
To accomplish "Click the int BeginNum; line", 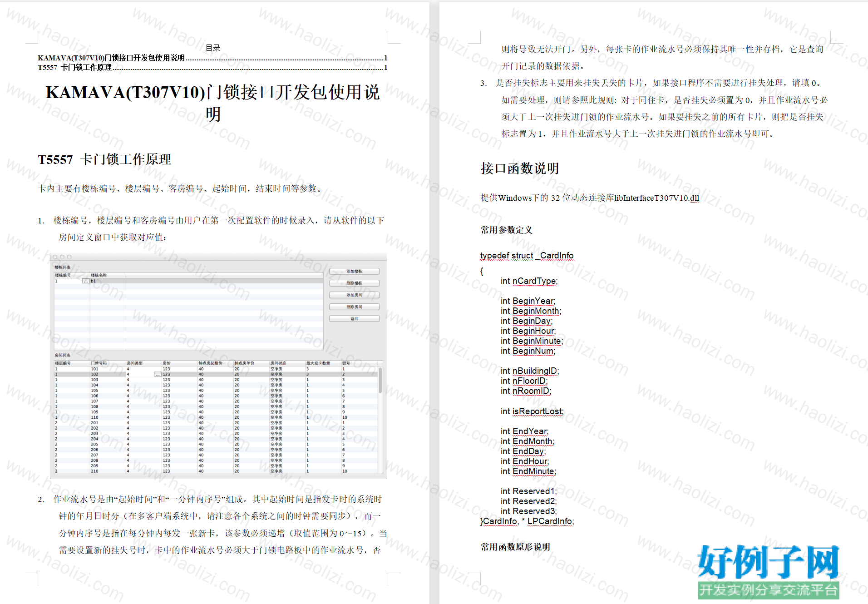I will click(528, 351).
